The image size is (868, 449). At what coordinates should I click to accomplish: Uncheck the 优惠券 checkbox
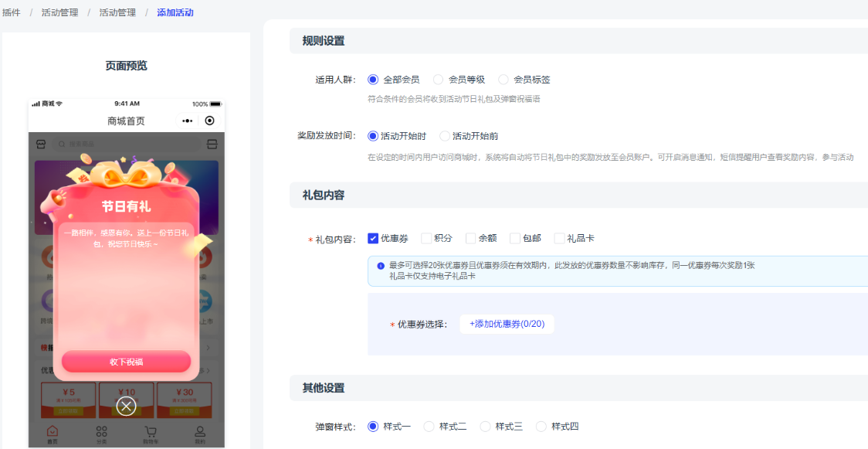coord(373,239)
